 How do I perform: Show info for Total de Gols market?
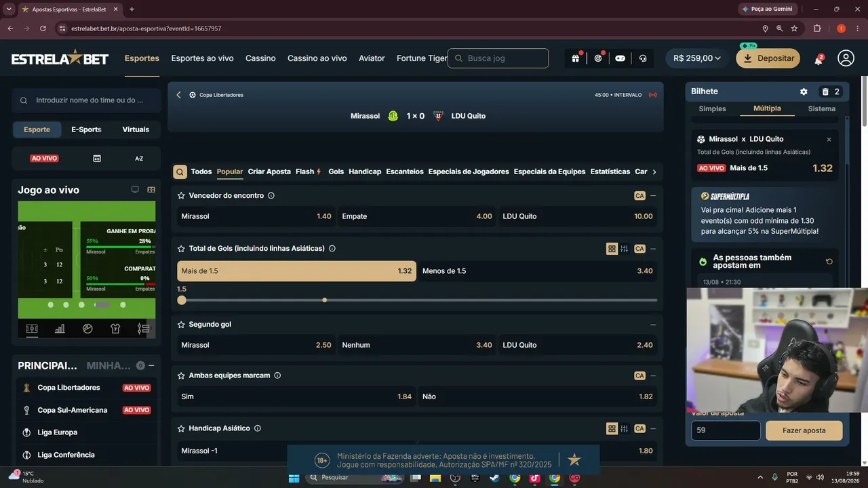332,249
